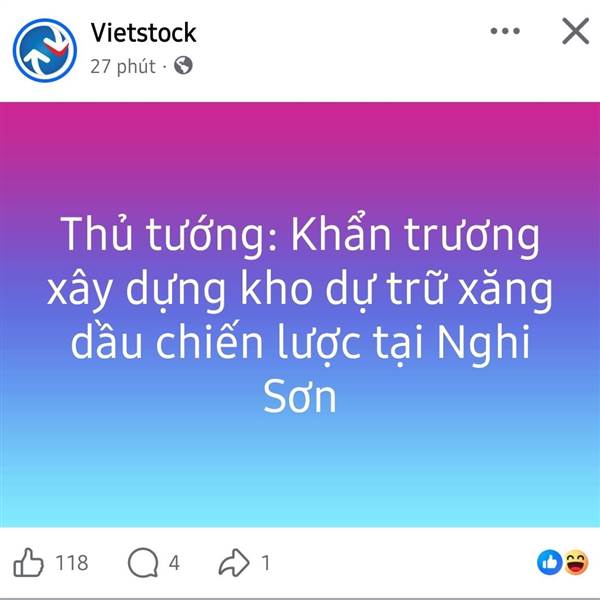
Task: Open the three-dot post options menu
Action: (x=505, y=31)
